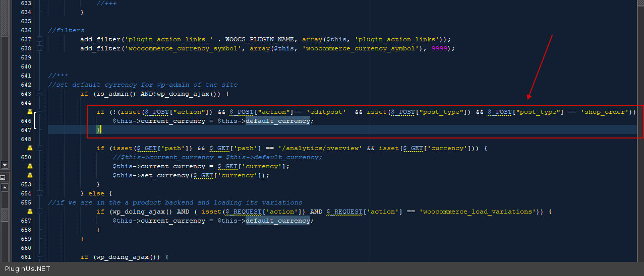This screenshot has height=276, width=644.
Task: Collapse the fold at line 638
Action: click(40, 48)
